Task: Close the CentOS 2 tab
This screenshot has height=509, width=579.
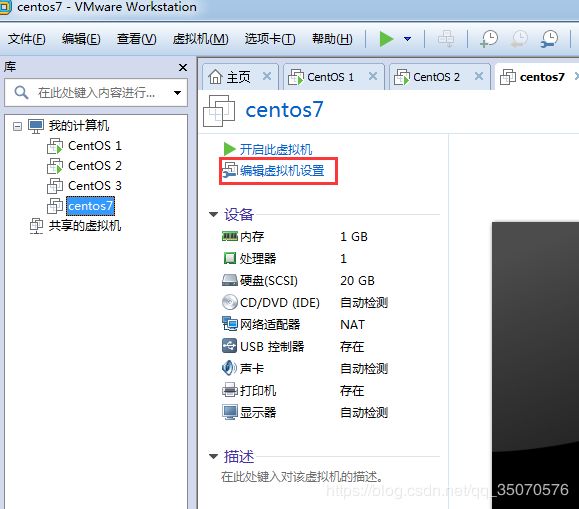Action: pos(479,76)
